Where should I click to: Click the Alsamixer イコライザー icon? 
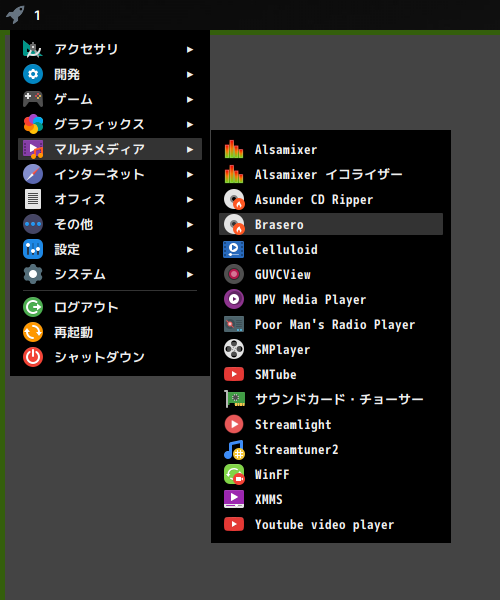(234, 174)
